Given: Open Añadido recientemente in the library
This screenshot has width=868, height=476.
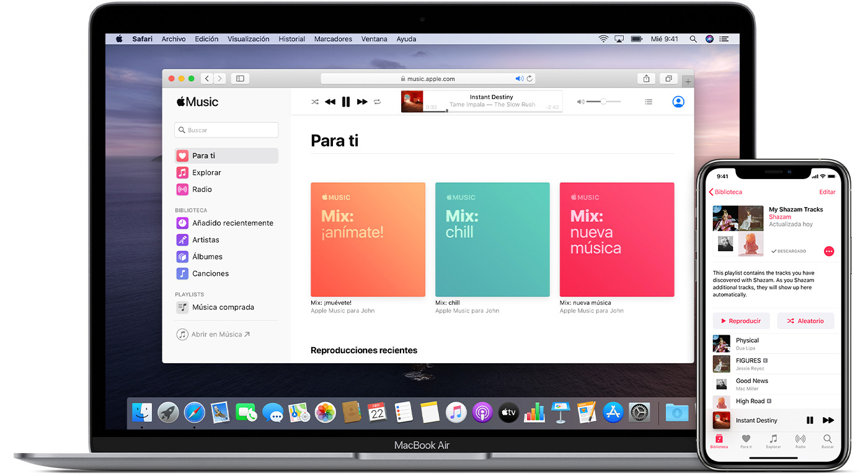Looking at the screenshot, I should (x=226, y=223).
